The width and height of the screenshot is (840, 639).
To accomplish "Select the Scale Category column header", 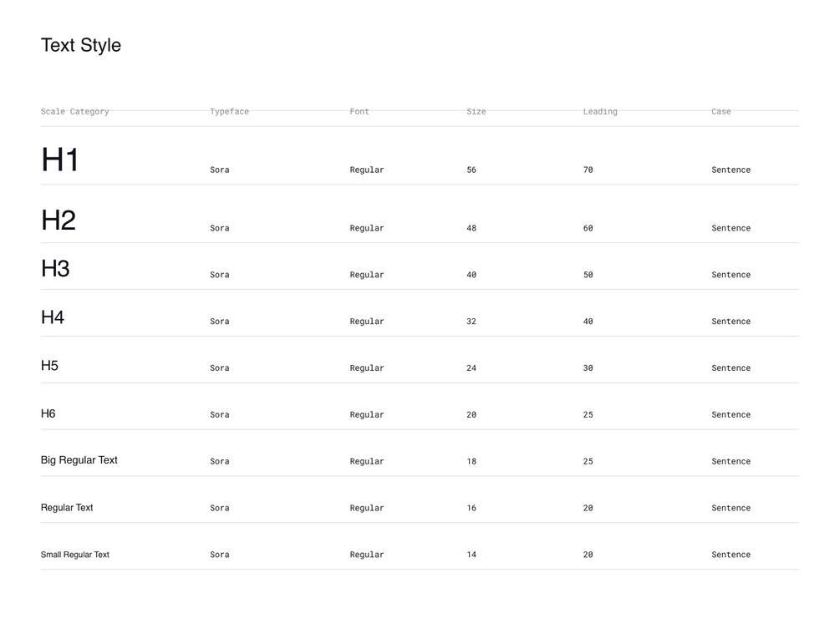I will pyautogui.click(x=74, y=112).
